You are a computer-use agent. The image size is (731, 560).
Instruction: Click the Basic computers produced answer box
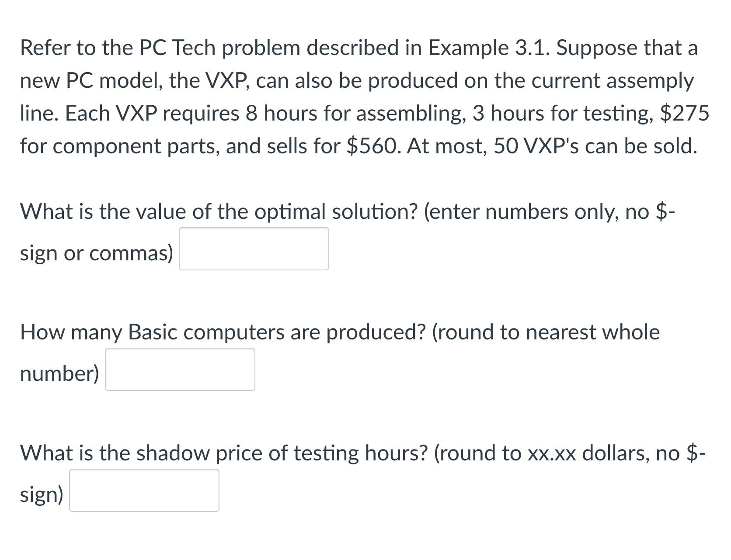click(180, 369)
